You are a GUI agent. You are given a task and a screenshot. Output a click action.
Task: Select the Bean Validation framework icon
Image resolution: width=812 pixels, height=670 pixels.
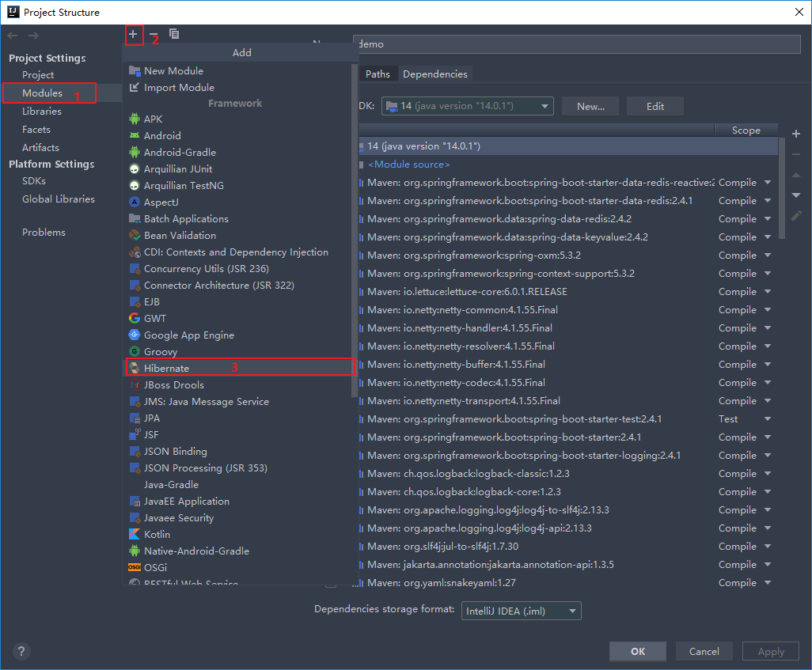coord(135,235)
